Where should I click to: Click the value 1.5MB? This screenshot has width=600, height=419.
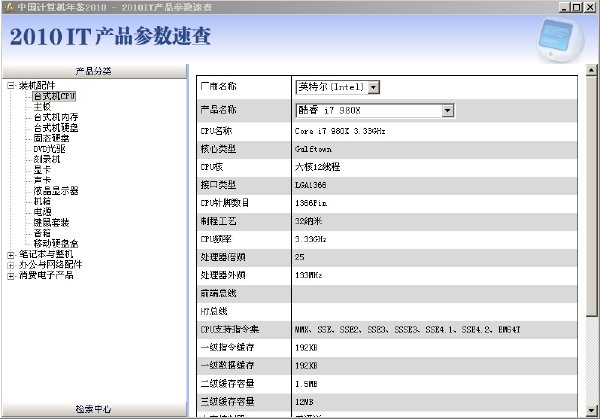tap(306, 384)
